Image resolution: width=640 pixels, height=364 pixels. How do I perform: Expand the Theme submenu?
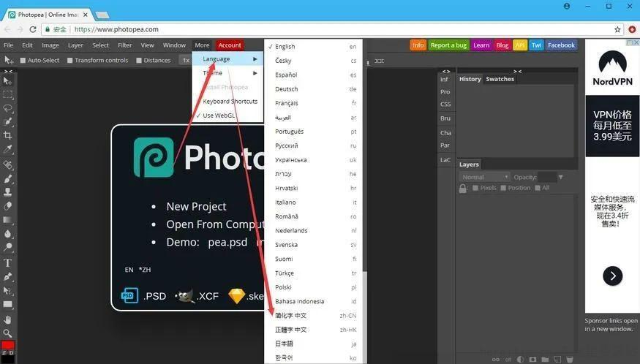click(227, 73)
